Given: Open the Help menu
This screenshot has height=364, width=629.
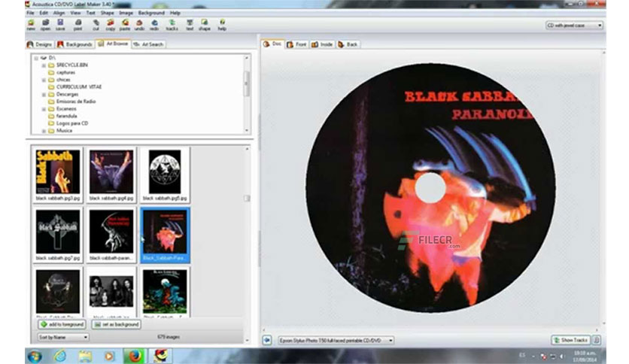Looking at the screenshot, I should click(x=175, y=13).
